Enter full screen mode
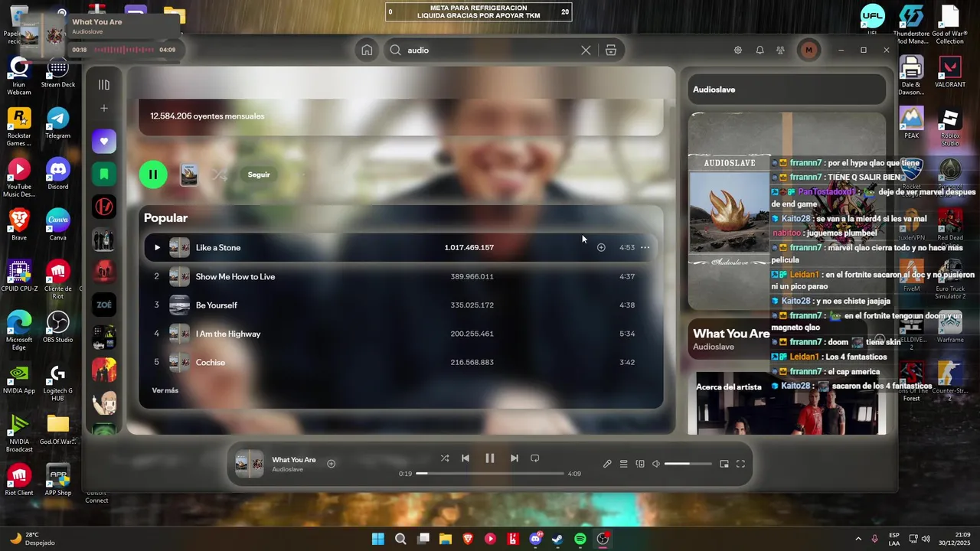The height and width of the screenshot is (551, 980). coord(740,464)
